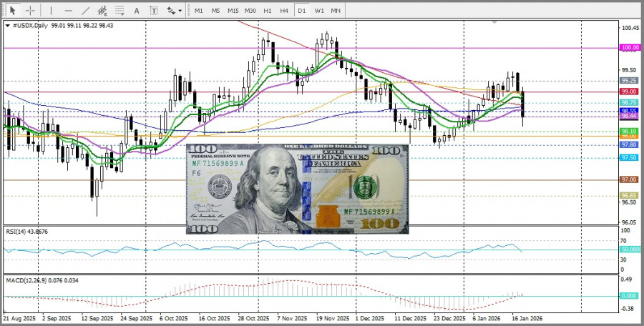644x326 pixels.
Task: Pick the Fibonacci retracement tool
Action: point(119,11)
